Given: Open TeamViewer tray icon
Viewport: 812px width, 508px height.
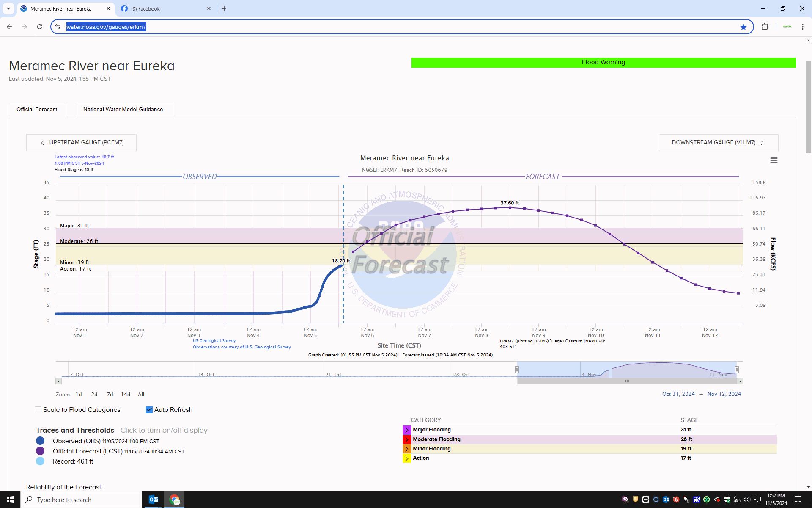Looking at the screenshot, I should coord(645,500).
